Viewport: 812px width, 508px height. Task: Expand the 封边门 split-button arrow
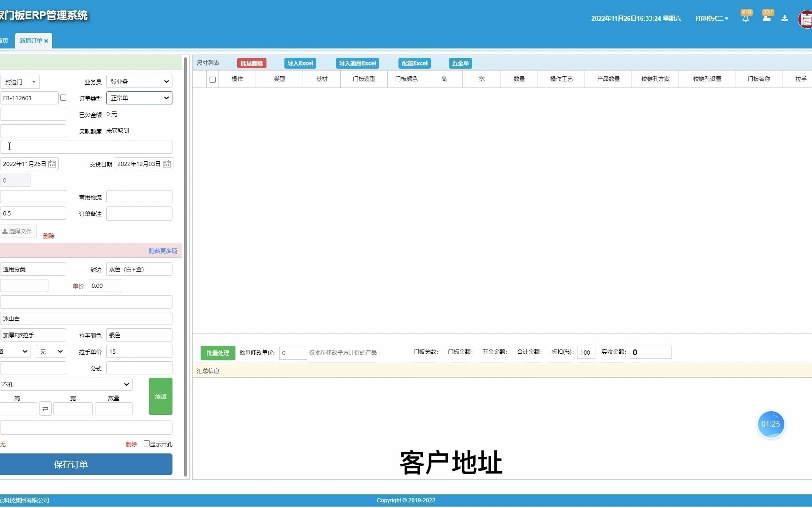coord(34,82)
